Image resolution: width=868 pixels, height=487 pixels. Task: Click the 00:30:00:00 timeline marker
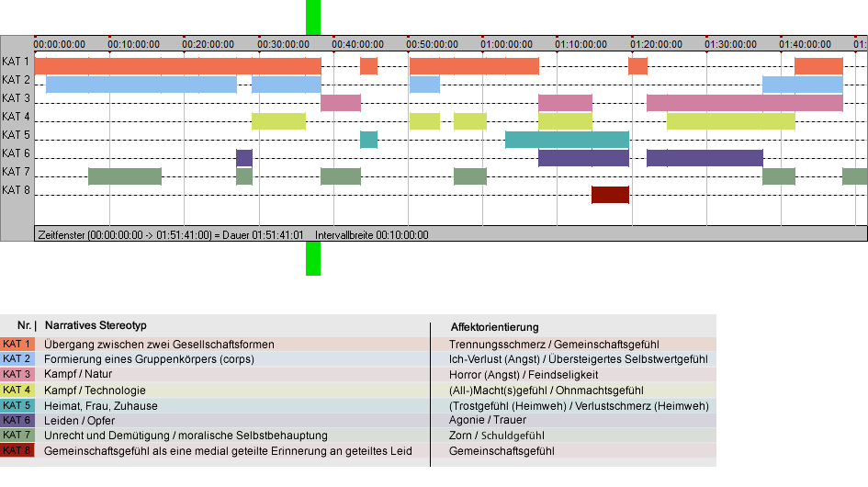click(x=283, y=44)
